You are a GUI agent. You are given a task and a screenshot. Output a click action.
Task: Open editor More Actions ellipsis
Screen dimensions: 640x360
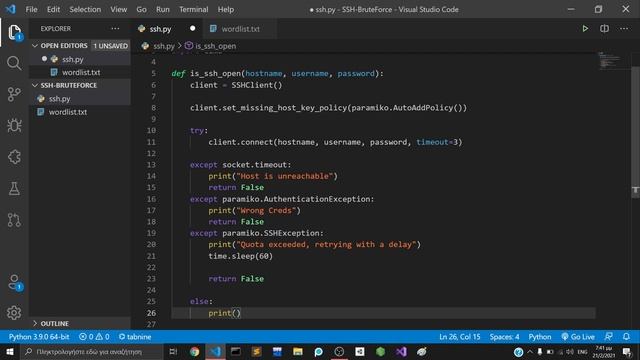click(624, 29)
